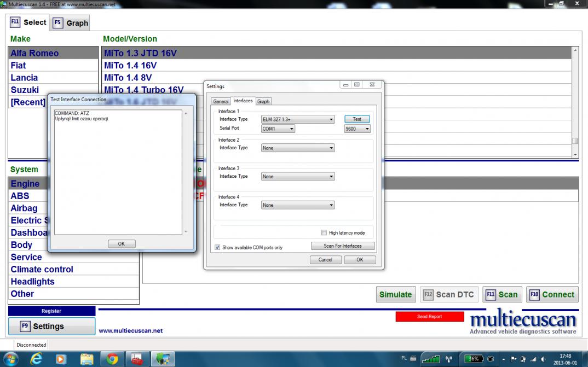Click the speaker volume tray icon
Screen dimensions: 588x367
coord(543,359)
